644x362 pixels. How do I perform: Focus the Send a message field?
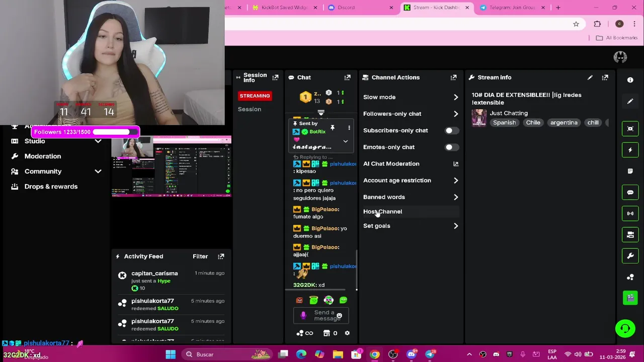point(321,316)
